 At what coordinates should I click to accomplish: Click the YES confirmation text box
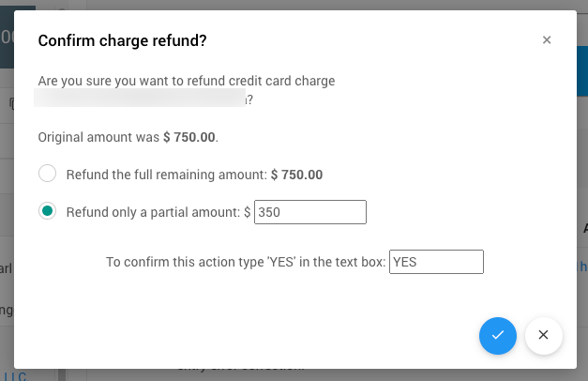[x=436, y=262]
